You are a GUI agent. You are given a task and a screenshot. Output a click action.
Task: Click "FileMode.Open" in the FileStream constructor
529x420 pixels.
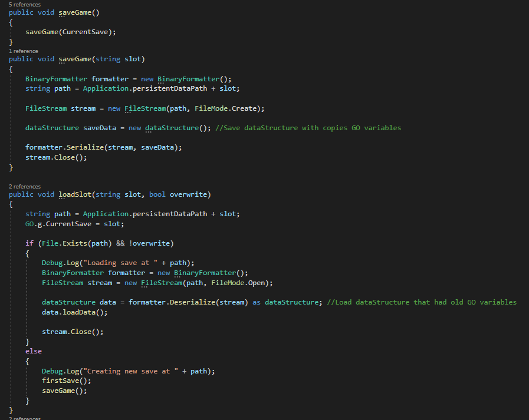pos(238,283)
